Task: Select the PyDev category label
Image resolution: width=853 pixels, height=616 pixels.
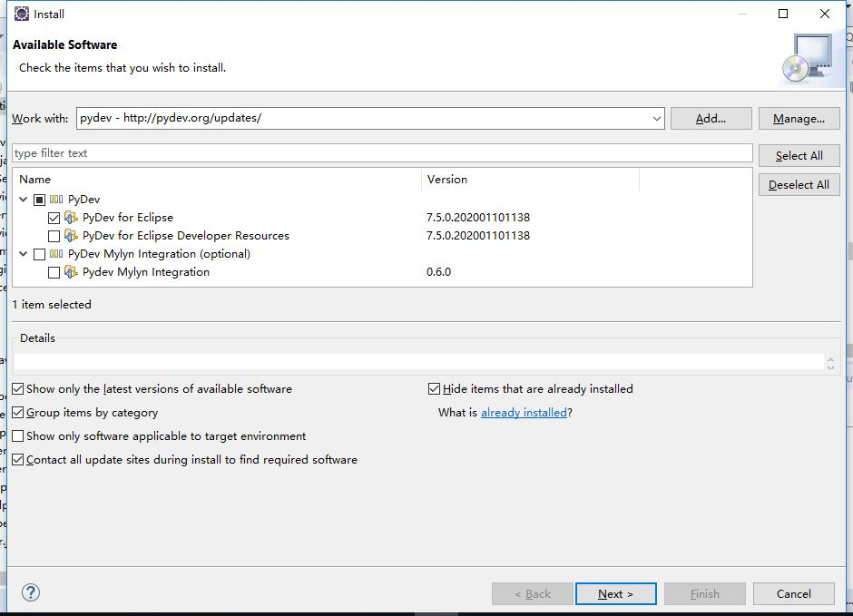Action: (x=83, y=200)
